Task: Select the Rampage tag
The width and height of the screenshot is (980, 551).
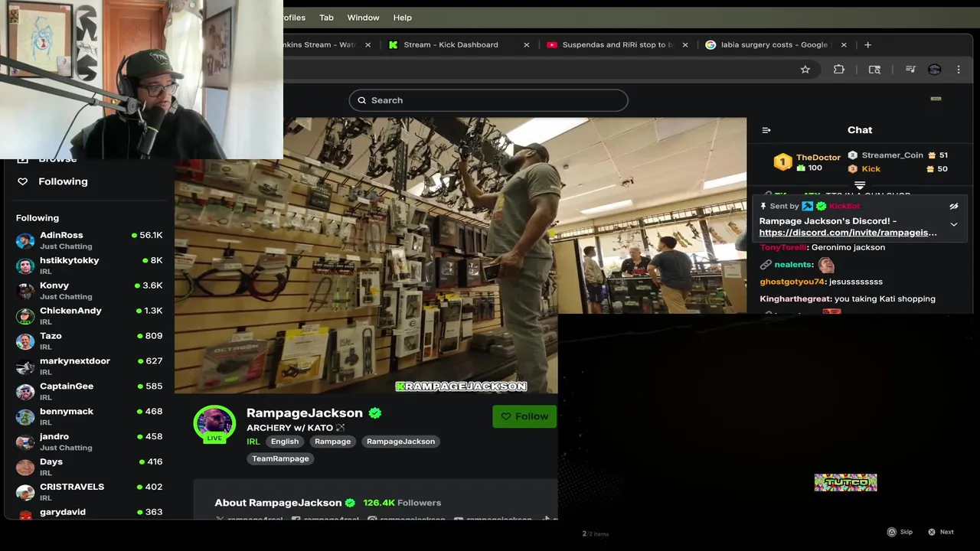Action: 332,442
